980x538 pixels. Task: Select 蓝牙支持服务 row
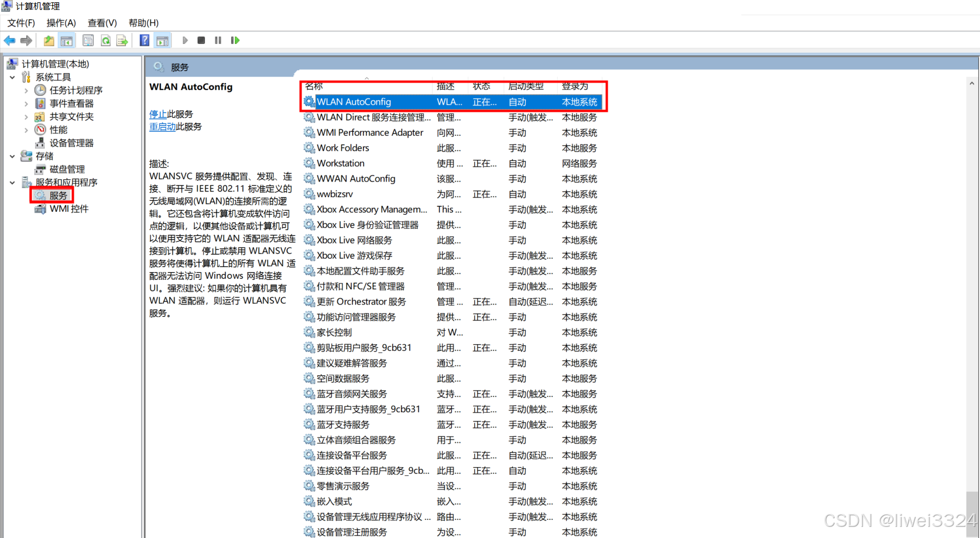(452, 424)
